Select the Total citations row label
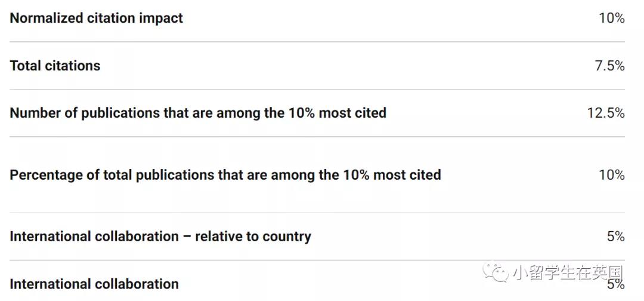Image resolution: width=644 pixels, height=301 pixels. click(55, 66)
